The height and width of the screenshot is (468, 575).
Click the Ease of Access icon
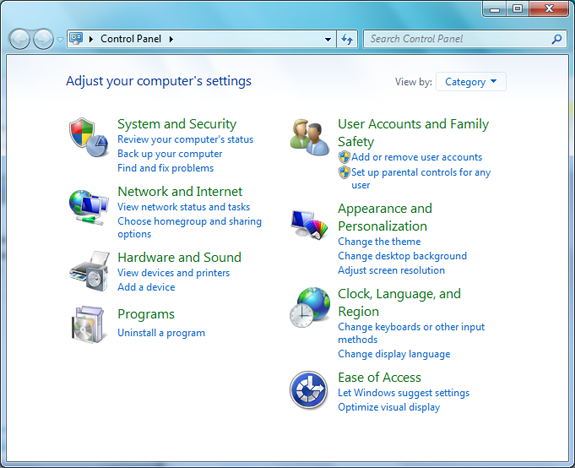308,390
